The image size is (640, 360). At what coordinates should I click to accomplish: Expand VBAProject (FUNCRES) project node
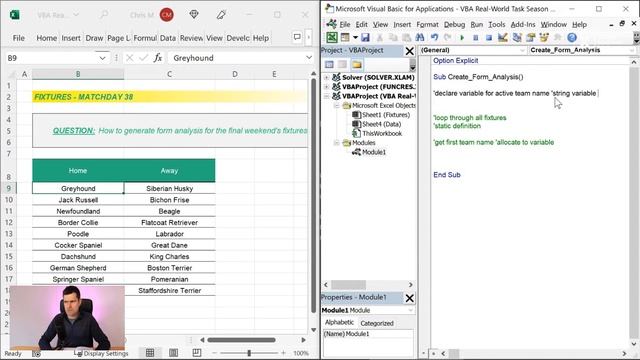tap(326, 87)
